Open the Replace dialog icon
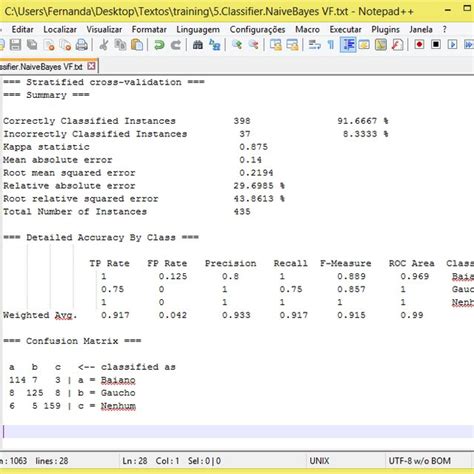Image resolution: width=474 pixels, height=474 pixels. 215,45
